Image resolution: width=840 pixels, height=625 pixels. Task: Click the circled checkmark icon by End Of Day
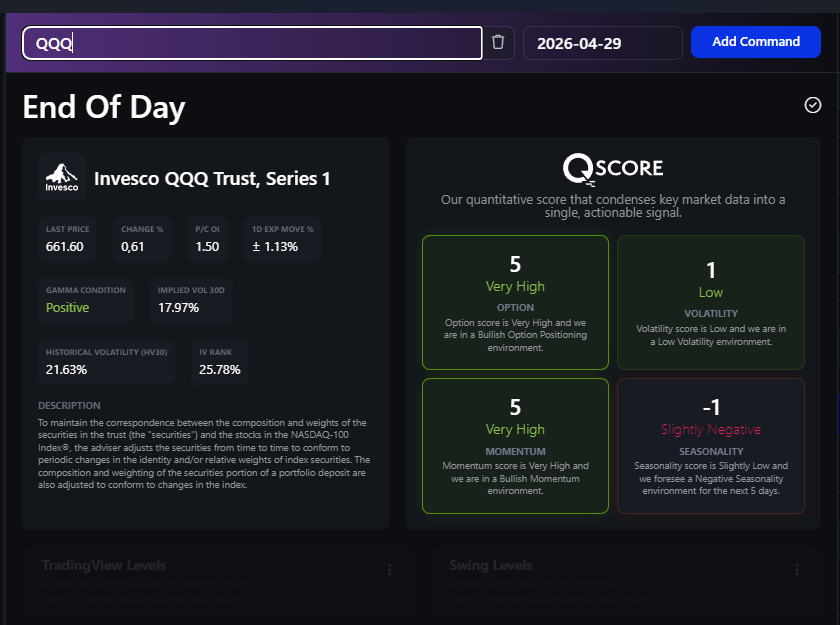[x=812, y=105]
